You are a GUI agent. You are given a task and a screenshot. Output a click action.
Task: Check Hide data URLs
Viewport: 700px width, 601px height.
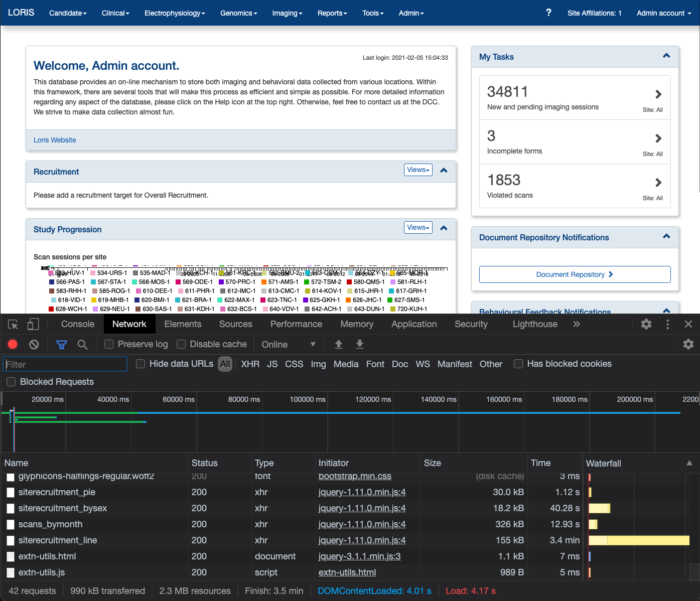click(141, 364)
